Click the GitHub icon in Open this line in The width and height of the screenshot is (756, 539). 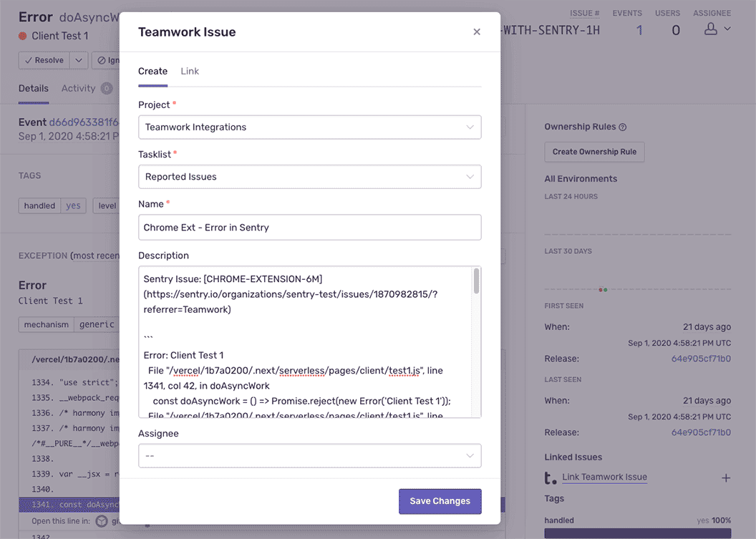pyautogui.click(x=101, y=521)
